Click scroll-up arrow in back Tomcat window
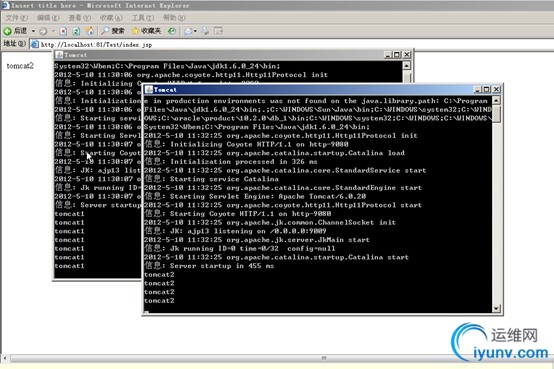The width and height of the screenshot is (554, 369). [407, 66]
